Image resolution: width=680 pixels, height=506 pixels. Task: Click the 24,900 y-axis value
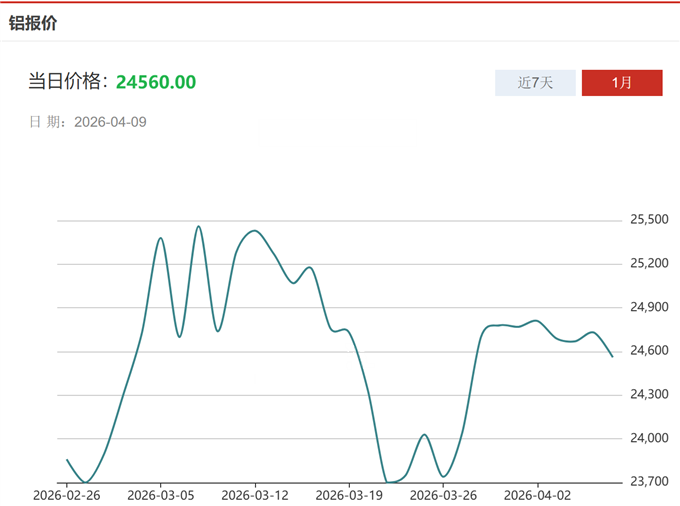(649, 308)
